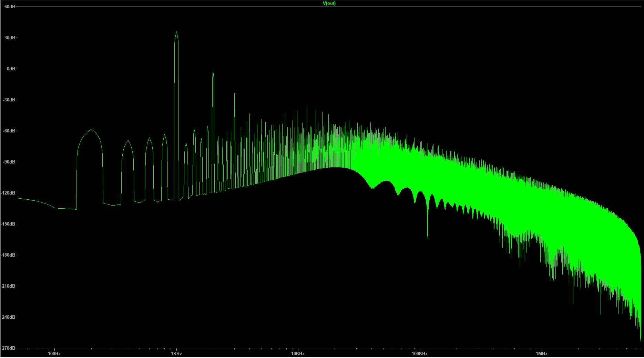Click the -90dB axis label
The height and width of the screenshot is (358, 644).
coord(9,162)
